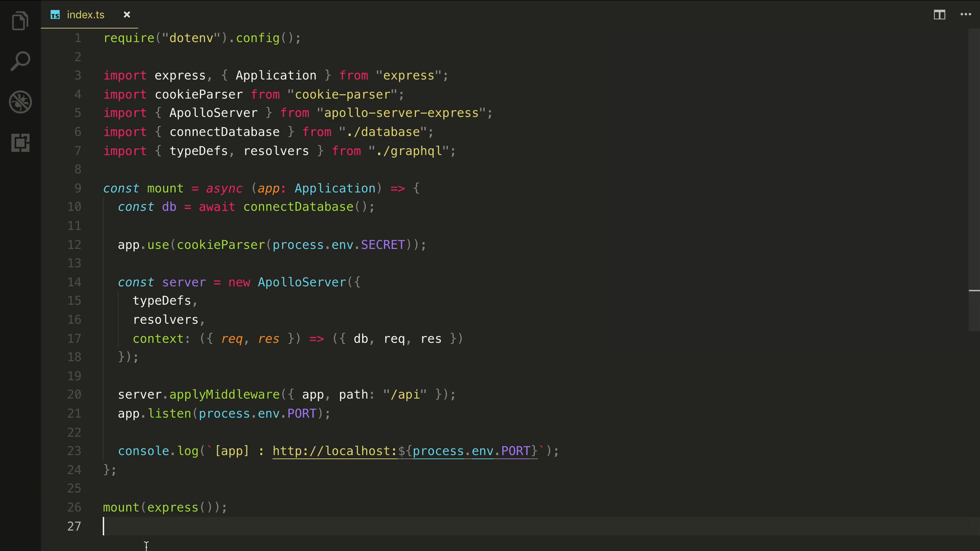The image size is (980, 551).
Task: Select the index.ts tab
Action: [86, 15]
